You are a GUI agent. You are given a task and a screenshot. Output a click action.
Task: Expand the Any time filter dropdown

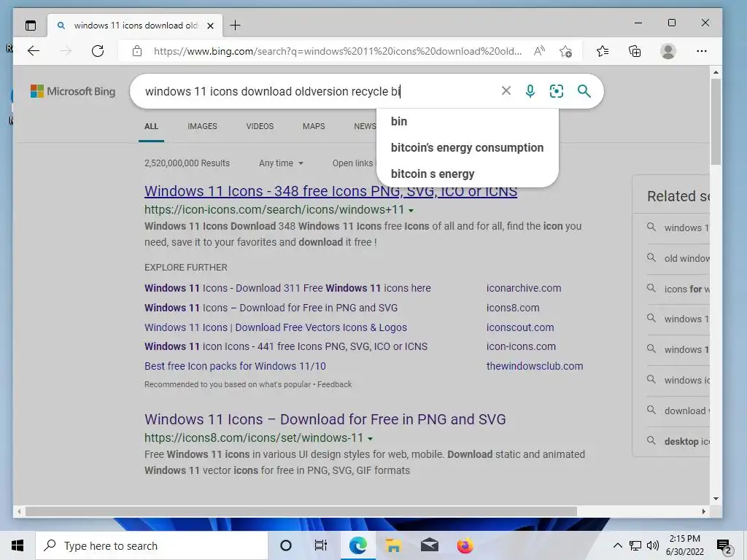281,163
